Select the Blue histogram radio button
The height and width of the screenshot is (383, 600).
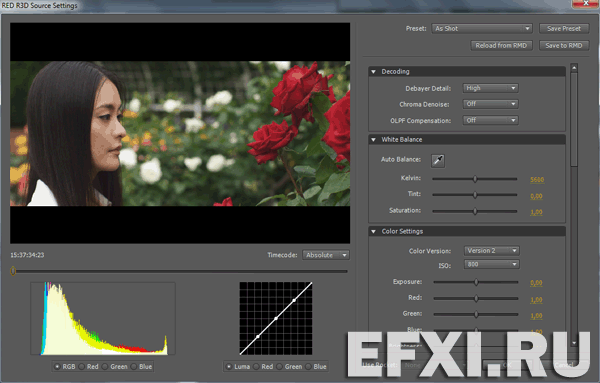[134, 367]
